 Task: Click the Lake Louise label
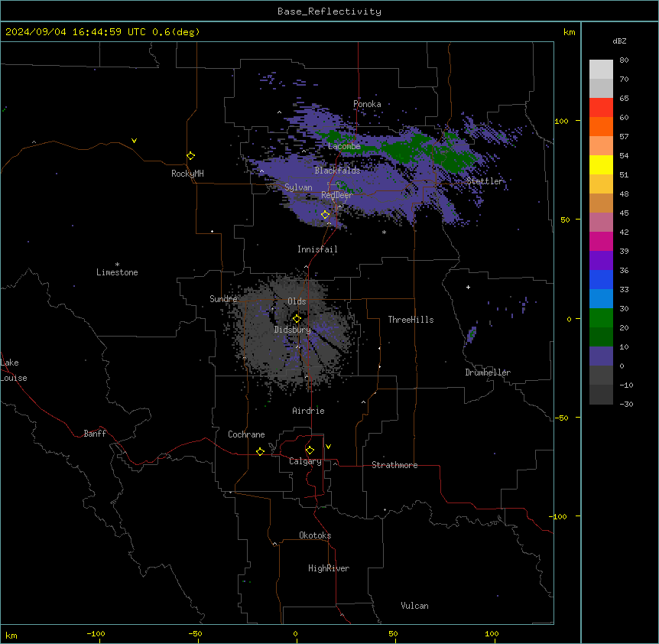click(x=13, y=370)
